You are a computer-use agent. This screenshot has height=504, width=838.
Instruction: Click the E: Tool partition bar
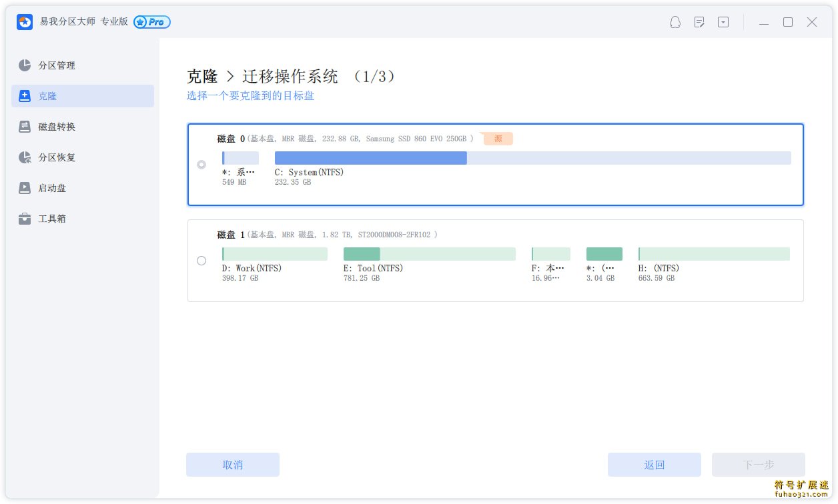point(430,254)
